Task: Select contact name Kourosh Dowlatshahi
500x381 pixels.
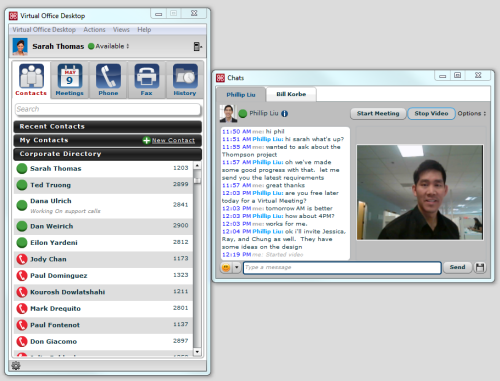Action: (68, 292)
